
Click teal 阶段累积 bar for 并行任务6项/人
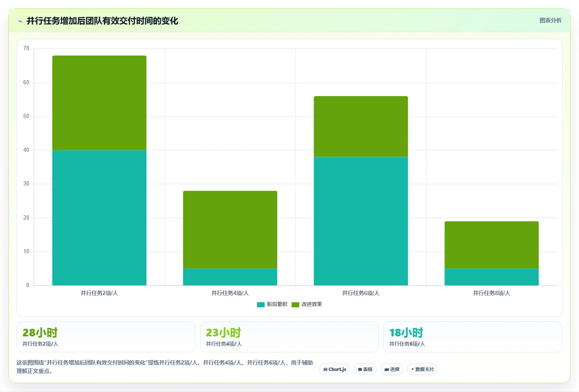[x=361, y=221]
